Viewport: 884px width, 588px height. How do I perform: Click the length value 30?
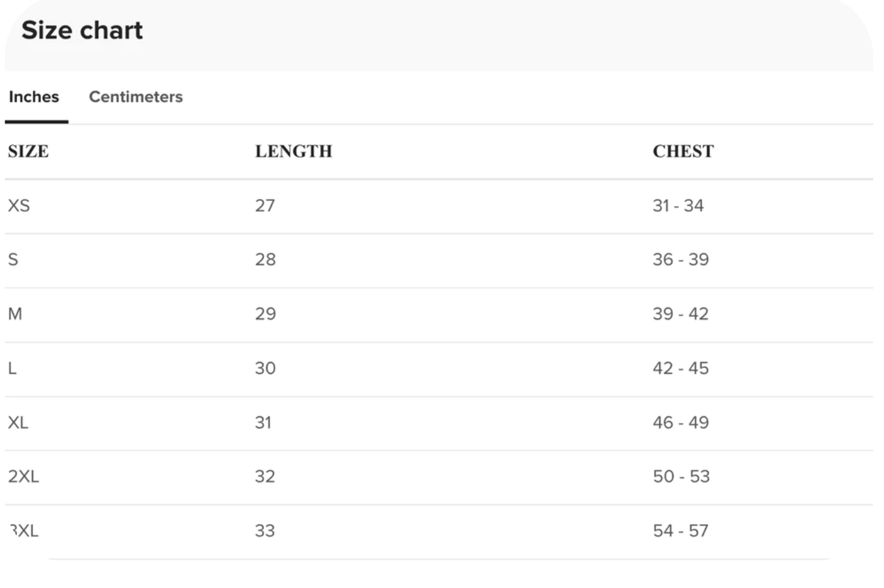click(x=265, y=368)
